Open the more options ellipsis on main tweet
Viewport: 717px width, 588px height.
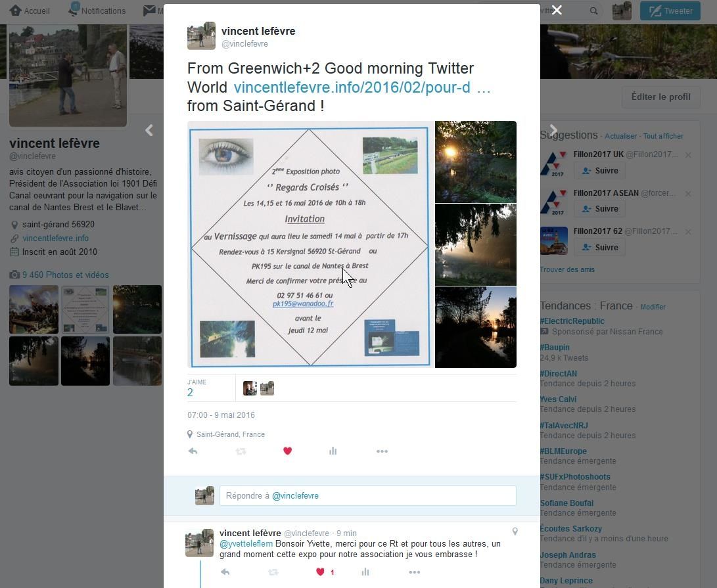pyautogui.click(x=382, y=451)
